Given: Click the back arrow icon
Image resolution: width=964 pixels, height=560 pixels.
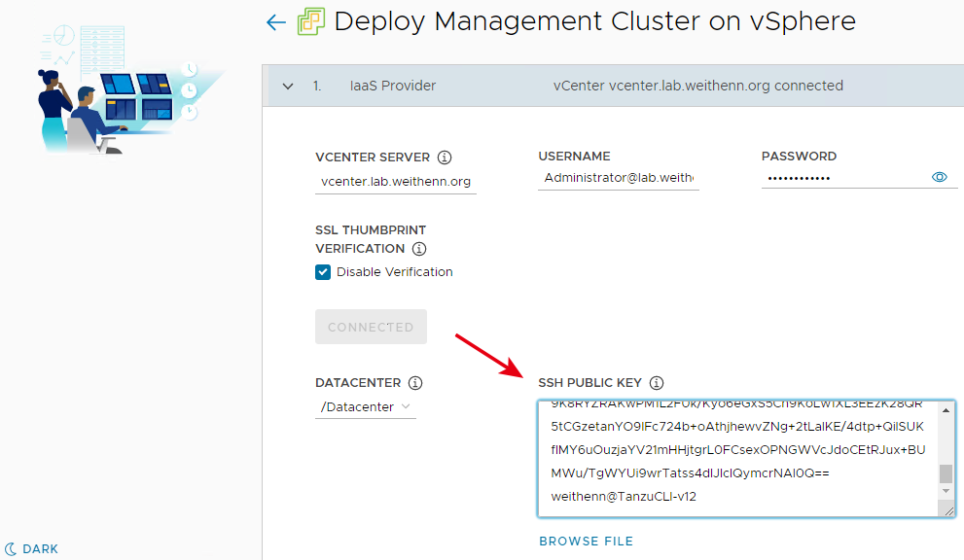Looking at the screenshot, I should coord(276,22).
